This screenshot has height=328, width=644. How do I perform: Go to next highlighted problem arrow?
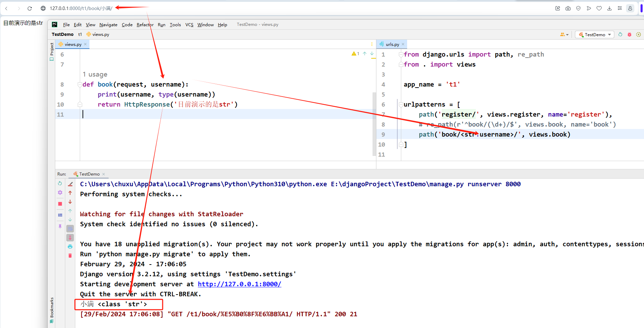pos(372,53)
